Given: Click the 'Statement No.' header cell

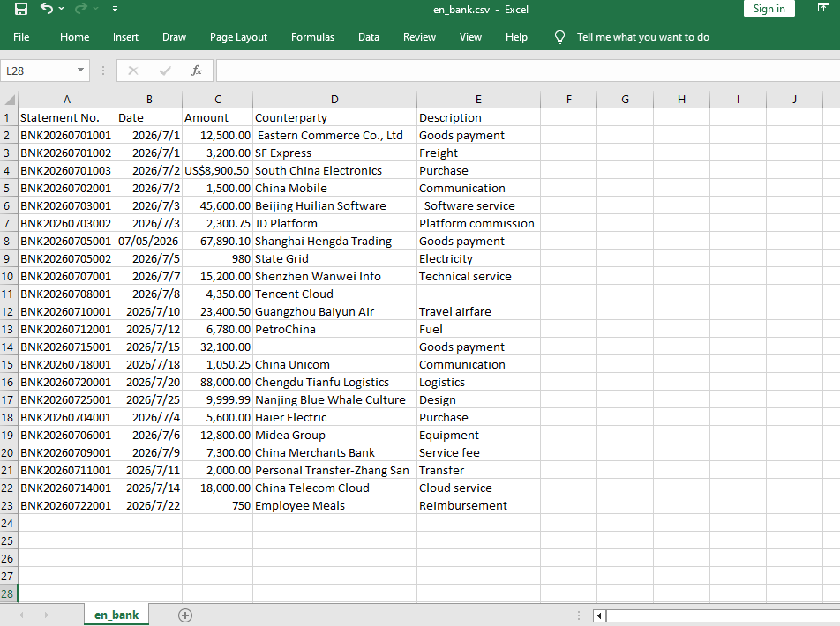Looking at the screenshot, I should [67, 118].
